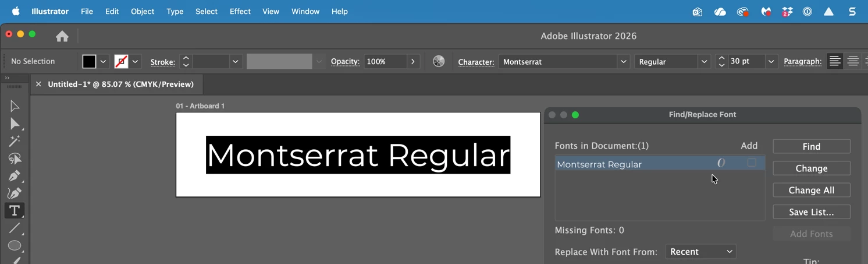Open the Illustrator application menu
868x264 pixels.
50,11
